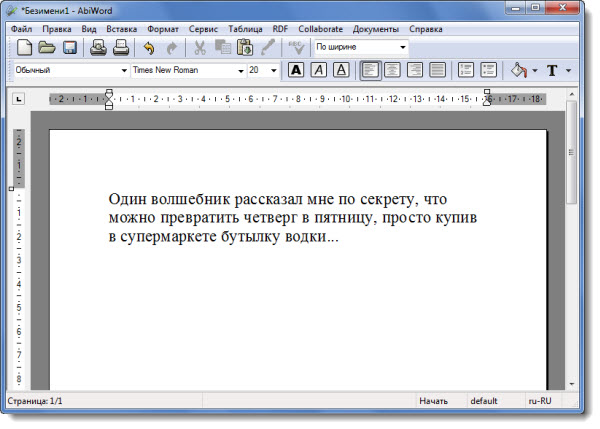Undo the last action
This screenshot has height=429, width=600.
pos(149,48)
